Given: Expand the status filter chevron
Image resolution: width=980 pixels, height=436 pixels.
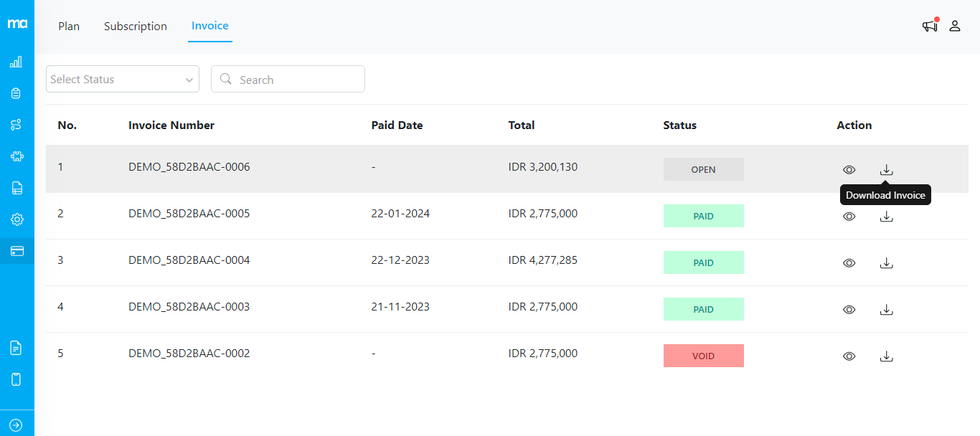Looking at the screenshot, I should pos(189,79).
